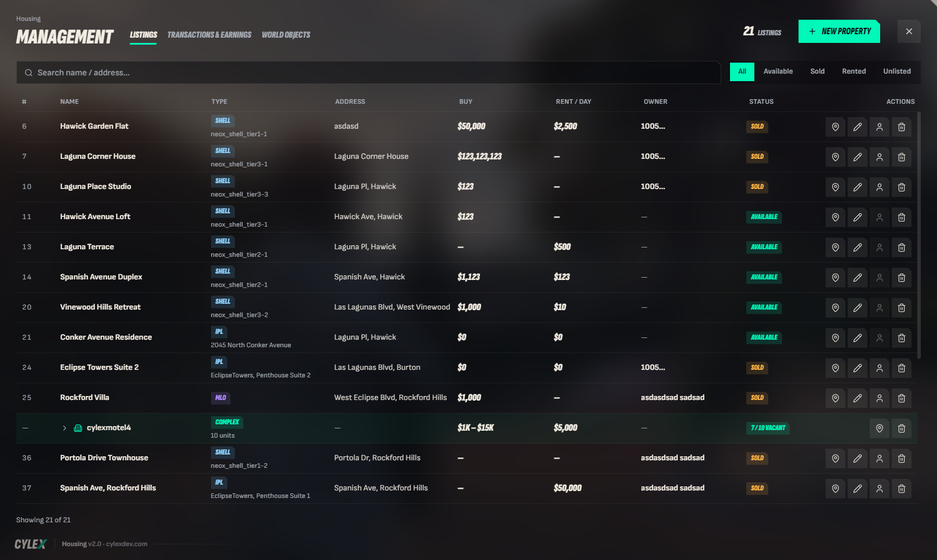Viewport: 937px width, 560px height.
Task: Delete the Laguna Corner House listing
Action: pyautogui.click(x=902, y=157)
